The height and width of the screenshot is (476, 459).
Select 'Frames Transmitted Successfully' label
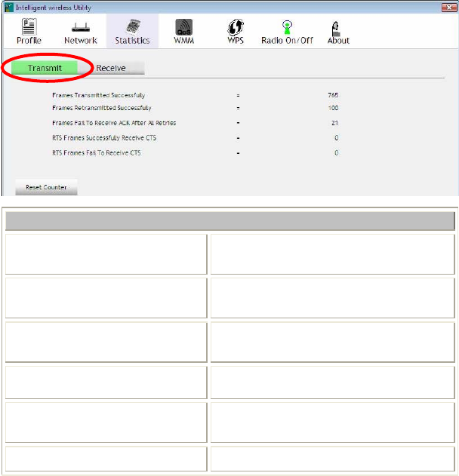[98, 95]
